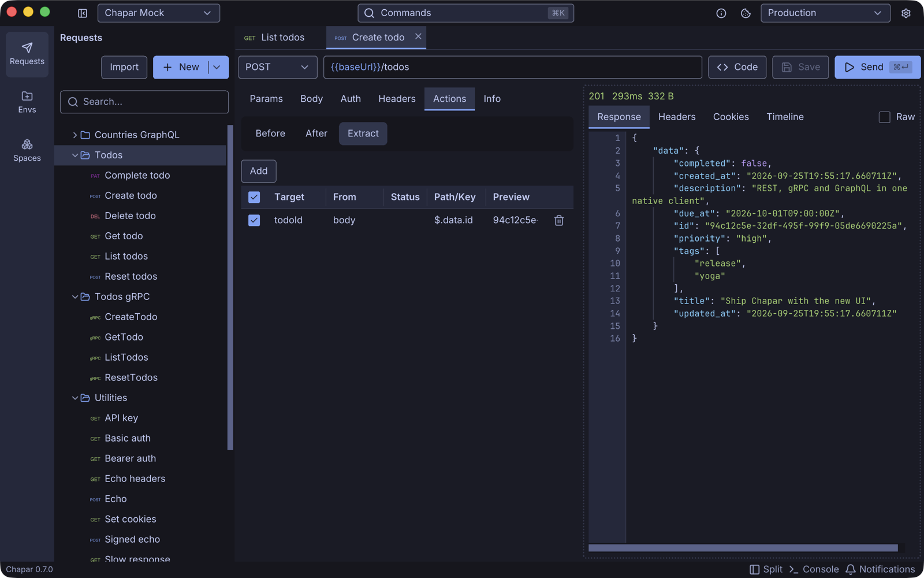The image size is (924, 578).
Task: Toggle the header select-all checkbox
Action: [254, 197]
